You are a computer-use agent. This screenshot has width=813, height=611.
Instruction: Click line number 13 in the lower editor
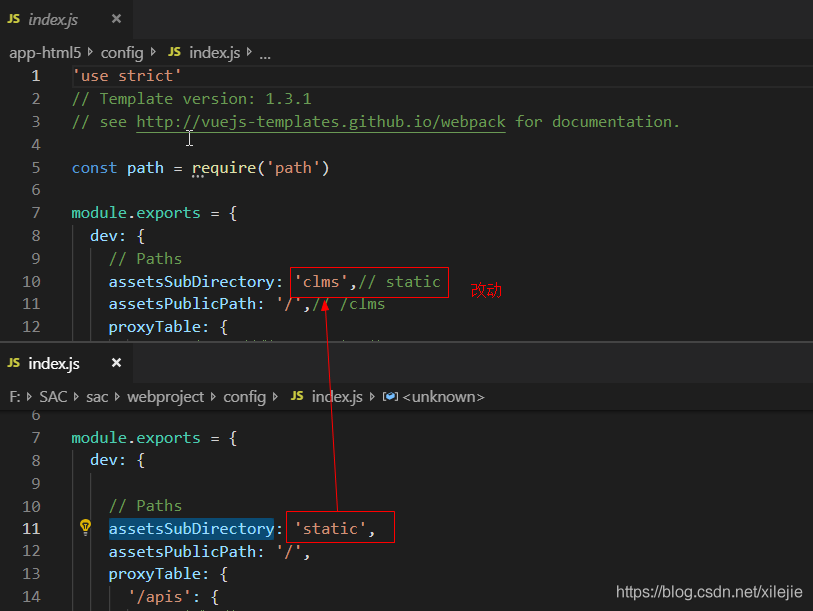tap(31, 574)
